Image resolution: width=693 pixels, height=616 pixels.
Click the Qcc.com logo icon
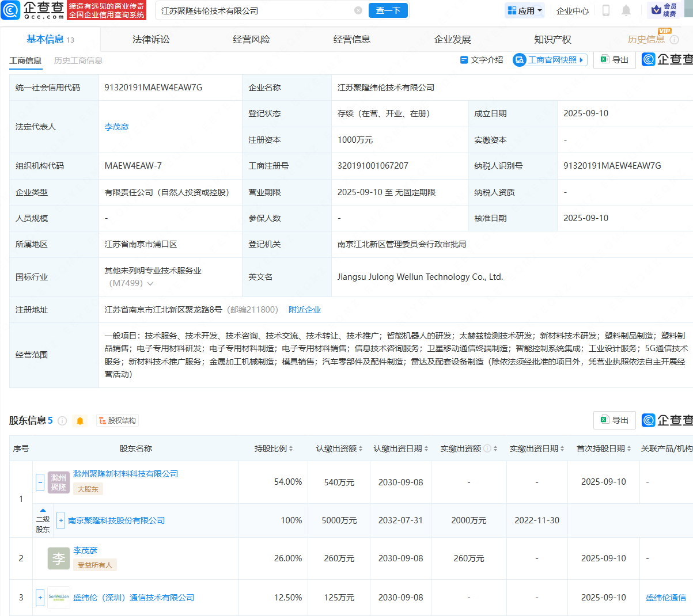click(11, 10)
